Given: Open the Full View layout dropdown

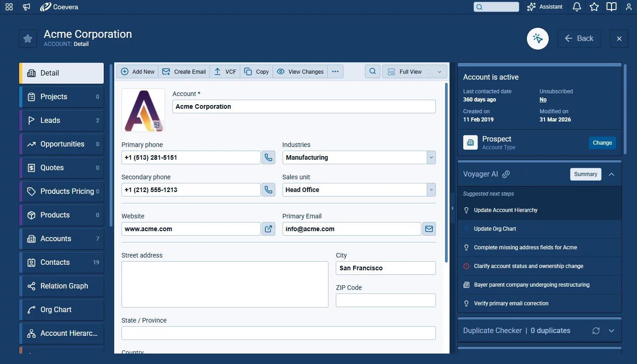Looking at the screenshot, I should [415, 71].
